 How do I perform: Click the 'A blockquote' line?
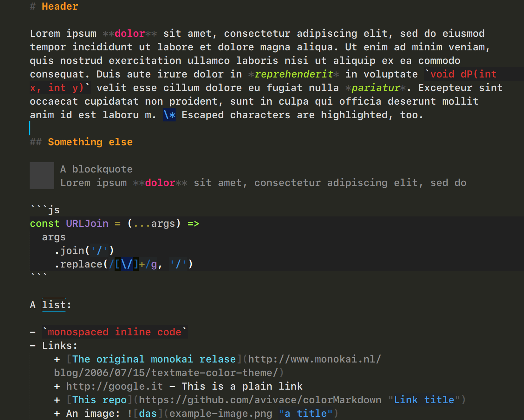click(x=96, y=169)
